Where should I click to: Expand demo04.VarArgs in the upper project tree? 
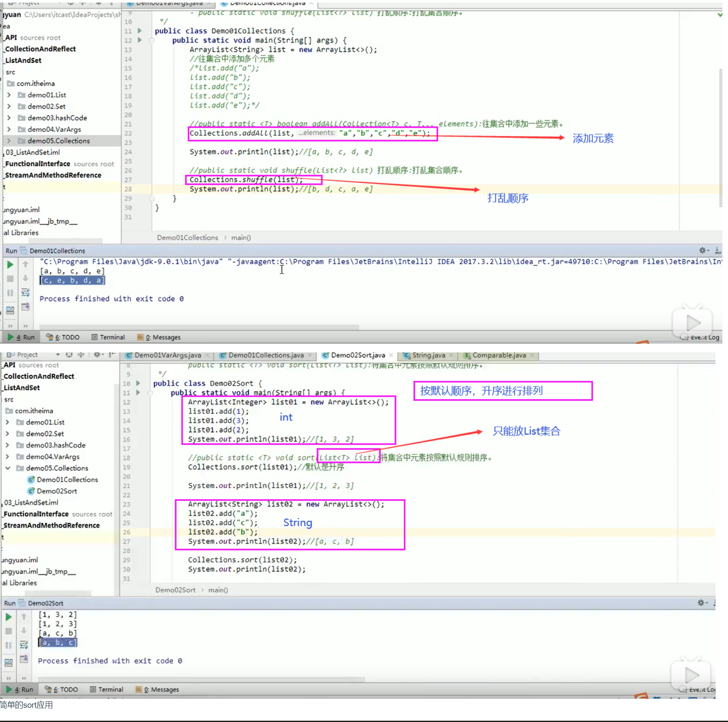(x=9, y=129)
